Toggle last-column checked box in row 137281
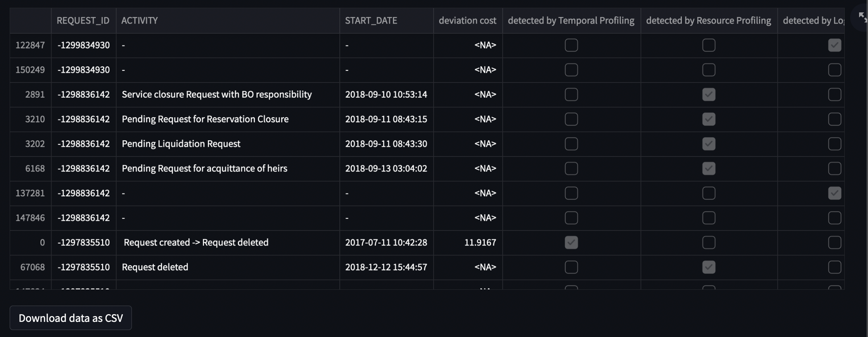This screenshot has width=868, height=337. 835,193
